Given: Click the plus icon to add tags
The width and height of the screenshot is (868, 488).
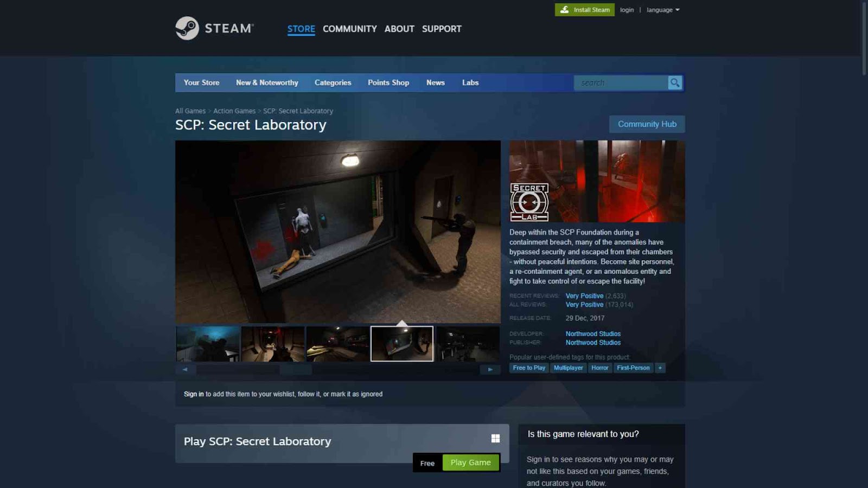Looking at the screenshot, I should click(x=660, y=368).
